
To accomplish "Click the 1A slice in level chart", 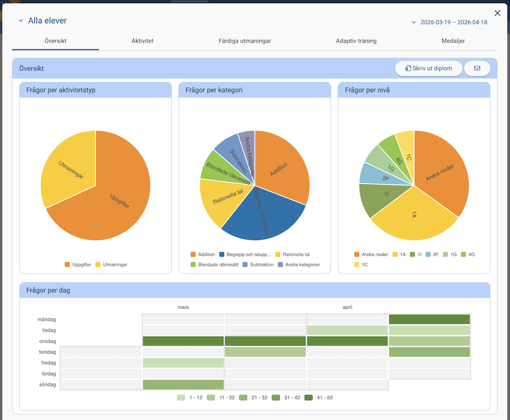I will pos(413,218).
